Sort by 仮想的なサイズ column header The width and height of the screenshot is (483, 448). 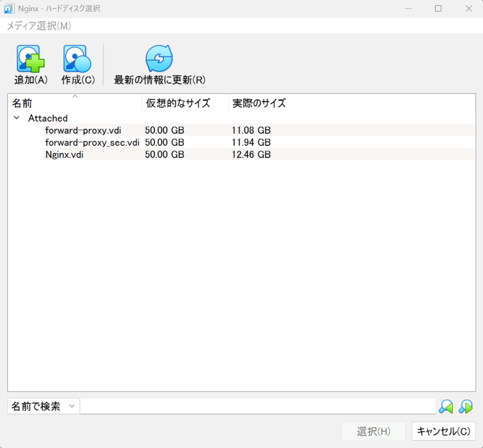[184, 103]
